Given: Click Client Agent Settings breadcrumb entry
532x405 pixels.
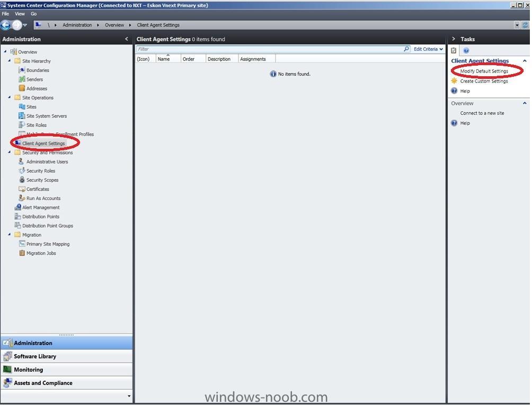Looking at the screenshot, I should (x=158, y=25).
